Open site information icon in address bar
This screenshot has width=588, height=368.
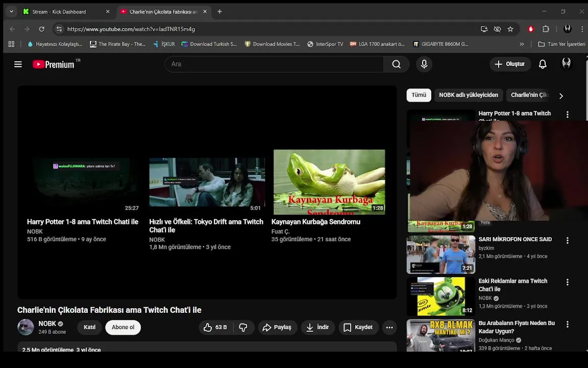point(59,29)
